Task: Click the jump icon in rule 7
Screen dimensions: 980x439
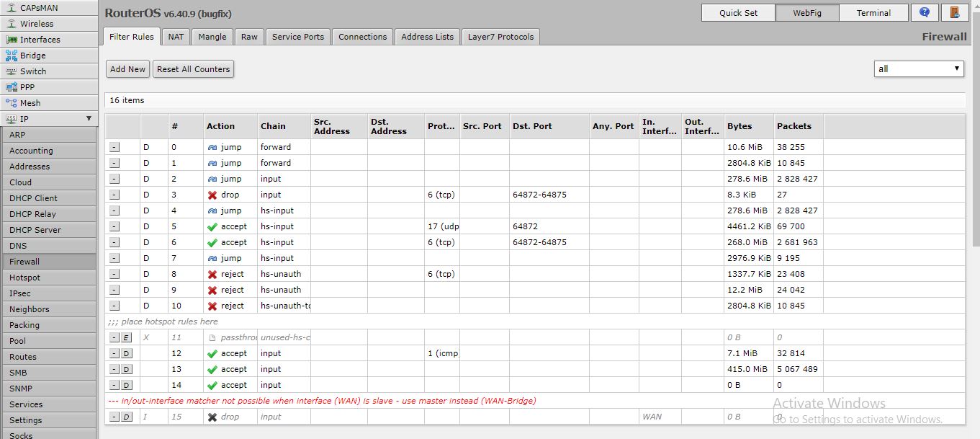Action: pyautogui.click(x=212, y=258)
